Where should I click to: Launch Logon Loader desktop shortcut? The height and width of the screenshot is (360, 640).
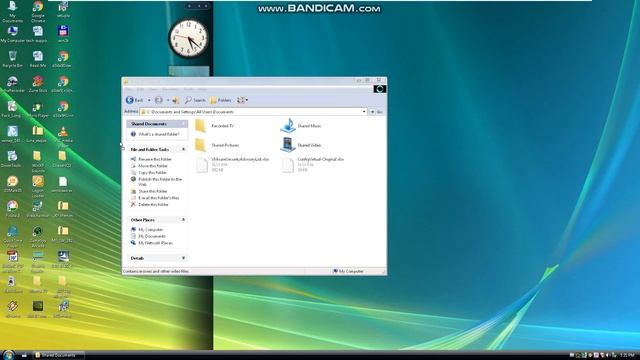coord(38,186)
